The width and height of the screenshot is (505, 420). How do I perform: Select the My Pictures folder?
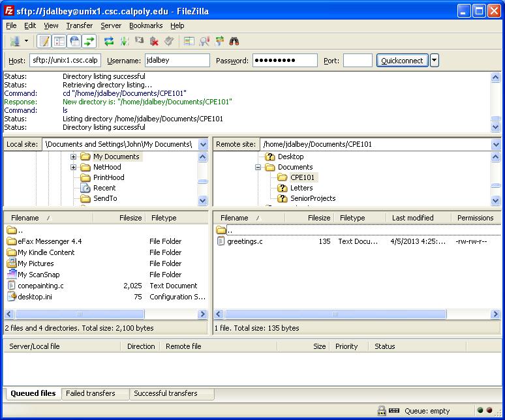click(x=36, y=263)
